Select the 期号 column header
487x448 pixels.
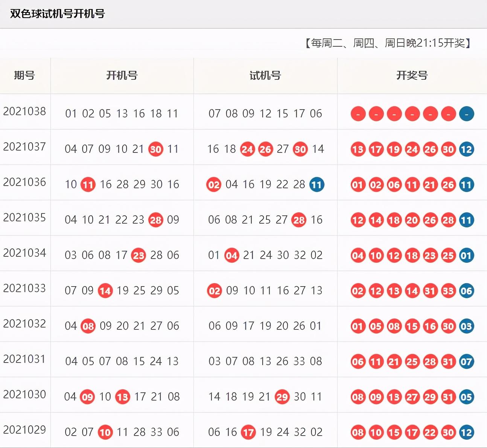coord(24,75)
